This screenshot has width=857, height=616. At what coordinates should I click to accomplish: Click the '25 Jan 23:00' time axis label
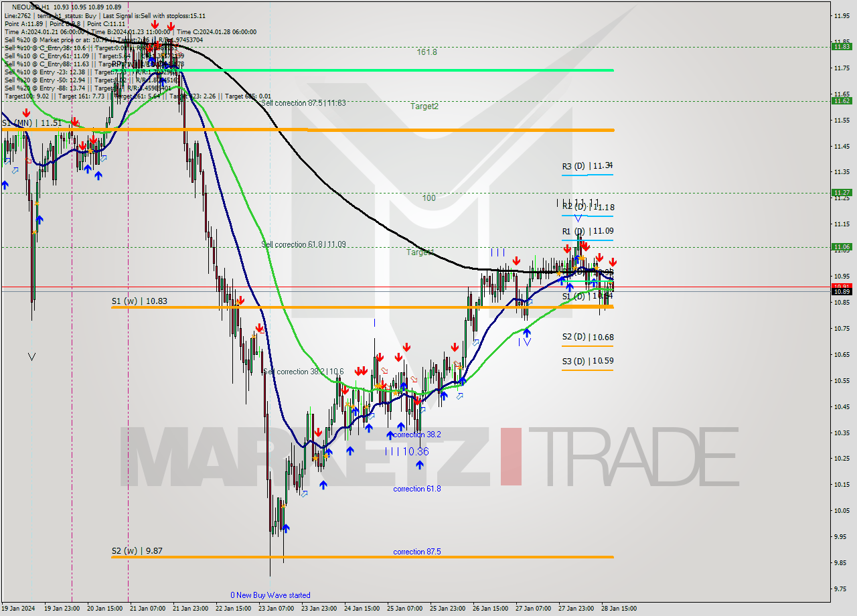pos(448,609)
